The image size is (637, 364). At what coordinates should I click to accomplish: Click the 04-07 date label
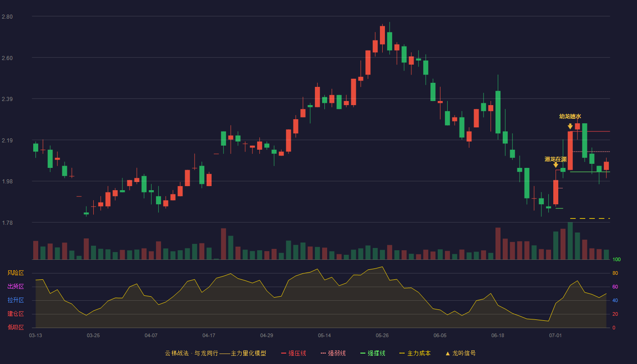(x=151, y=335)
